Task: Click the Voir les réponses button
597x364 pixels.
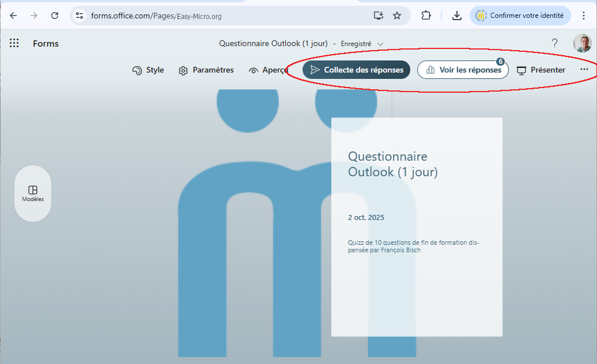Action: tap(462, 70)
